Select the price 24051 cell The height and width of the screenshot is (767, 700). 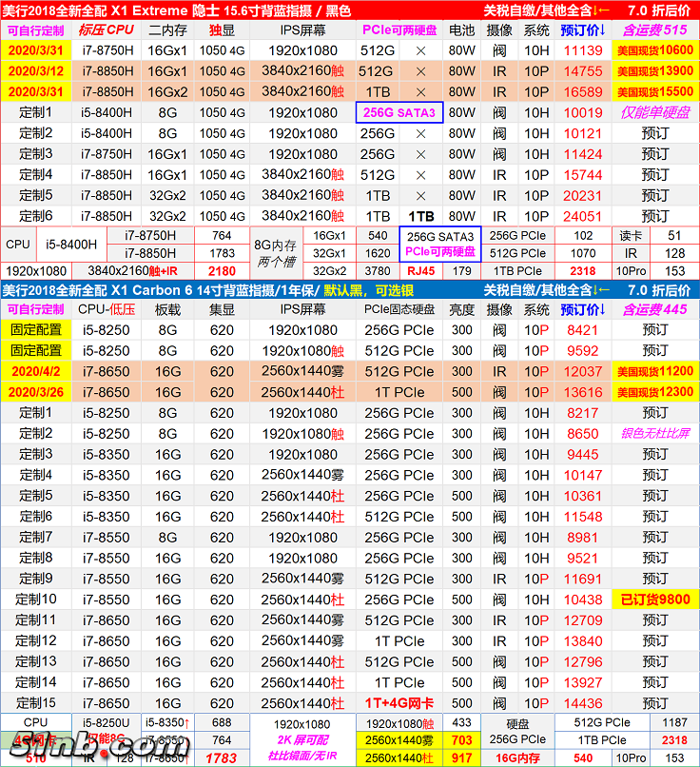point(583,216)
